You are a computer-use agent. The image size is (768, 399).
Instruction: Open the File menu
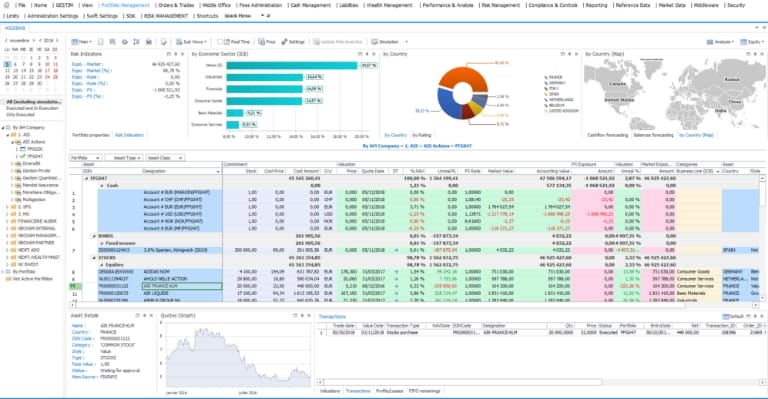coord(22,5)
